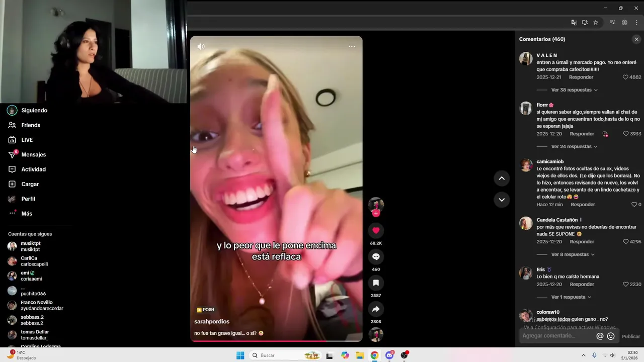This screenshot has width=644, height=362.
Task: Open Chrome three-dot menu
Action: coord(636,23)
